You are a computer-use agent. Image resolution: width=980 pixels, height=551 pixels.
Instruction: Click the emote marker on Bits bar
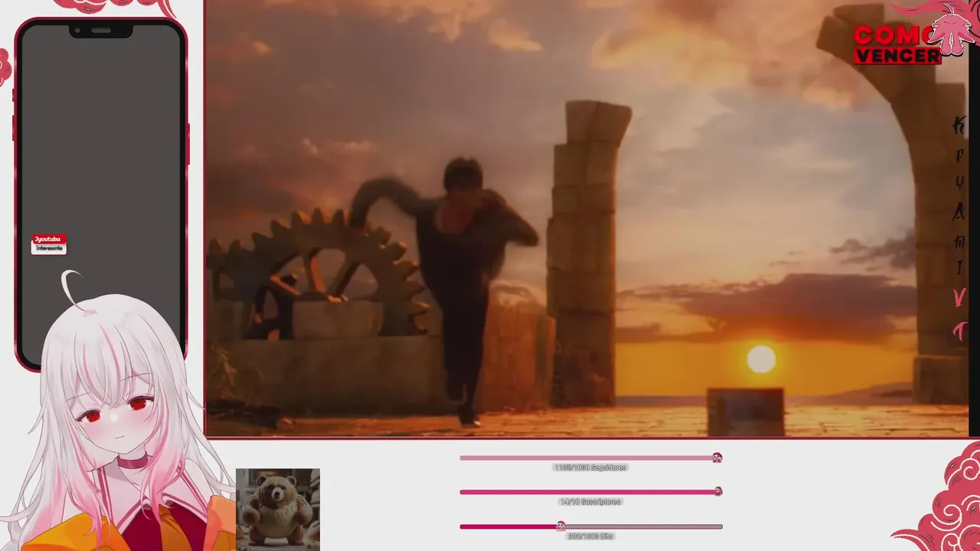point(560,527)
